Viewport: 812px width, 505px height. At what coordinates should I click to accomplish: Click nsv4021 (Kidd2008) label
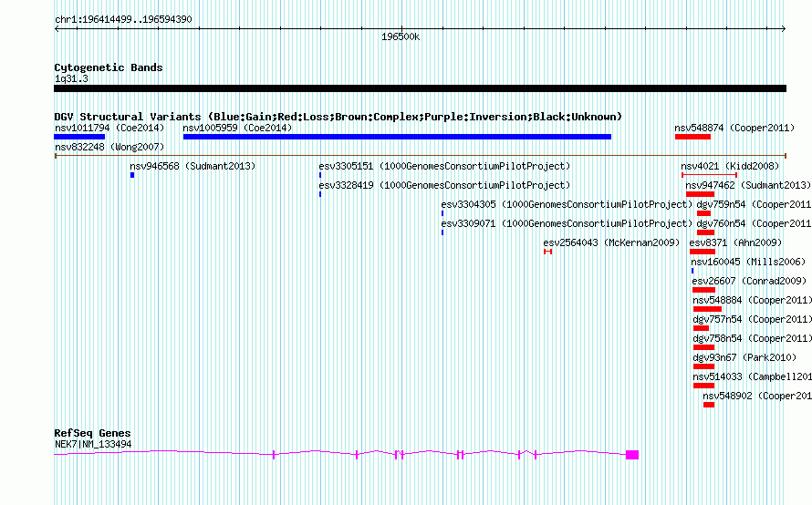click(730, 166)
